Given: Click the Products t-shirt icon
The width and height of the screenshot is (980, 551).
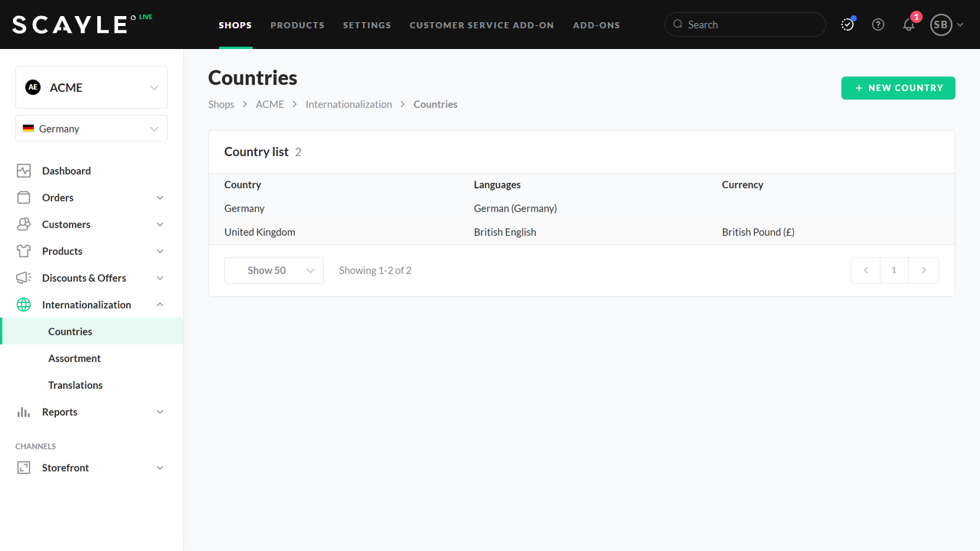Looking at the screenshot, I should click(24, 251).
